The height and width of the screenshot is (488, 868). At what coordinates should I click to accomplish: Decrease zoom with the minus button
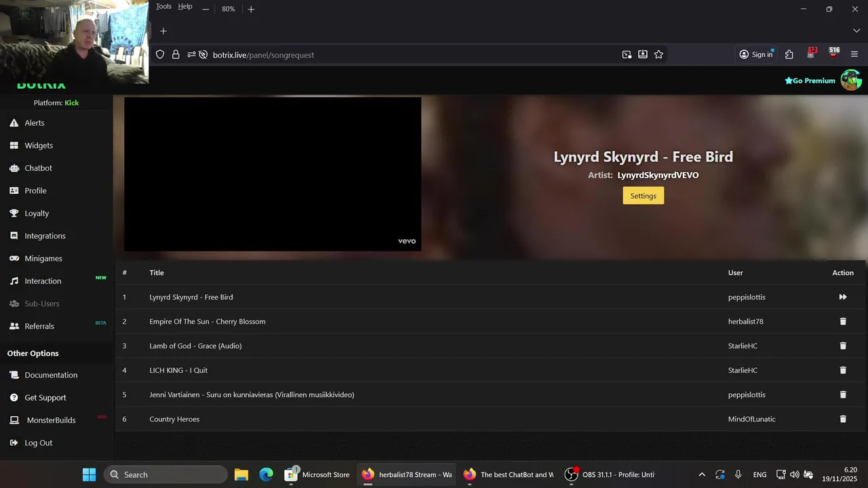[x=205, y=9]
